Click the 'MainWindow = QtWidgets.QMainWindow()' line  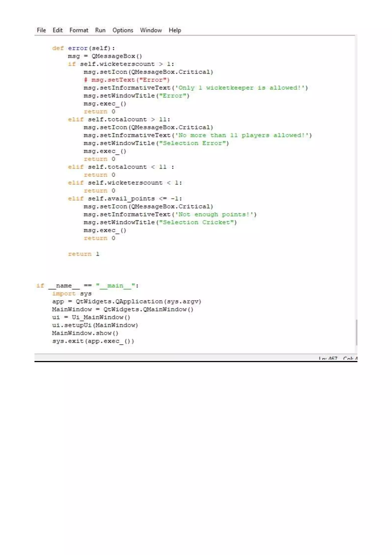123,309
